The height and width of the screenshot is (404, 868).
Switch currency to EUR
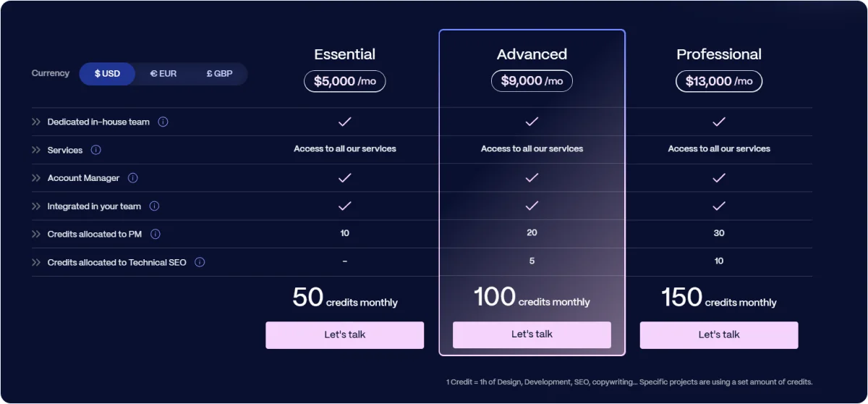163,74
